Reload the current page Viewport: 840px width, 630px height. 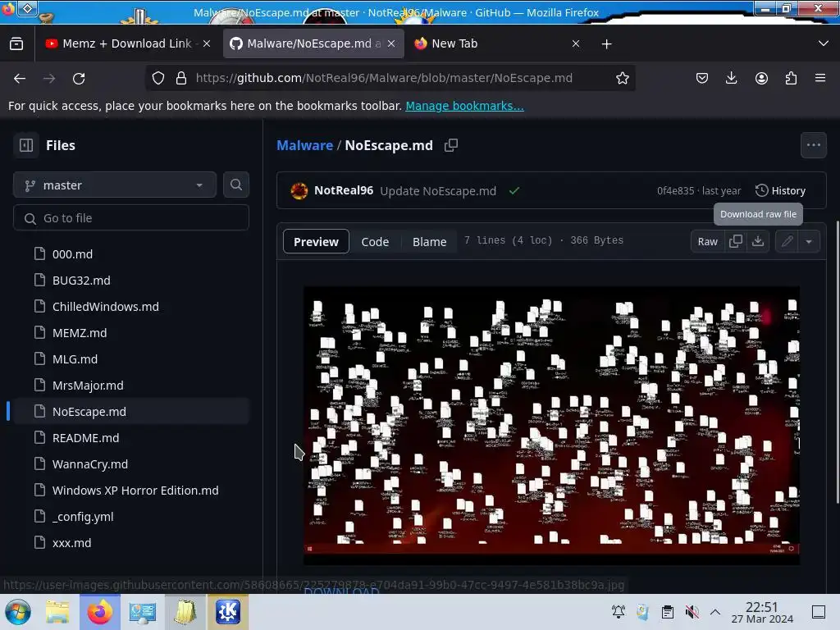coord(79,78)
